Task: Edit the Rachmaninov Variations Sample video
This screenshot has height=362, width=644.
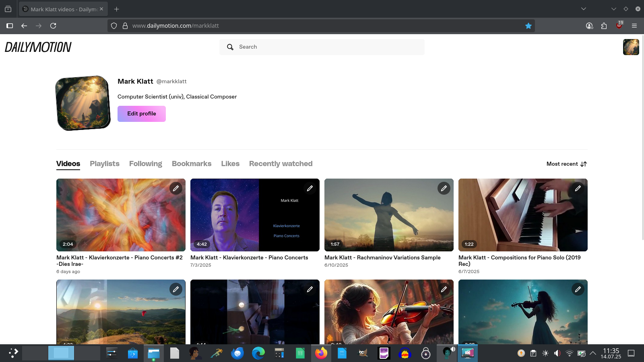Action: (444, 188)
